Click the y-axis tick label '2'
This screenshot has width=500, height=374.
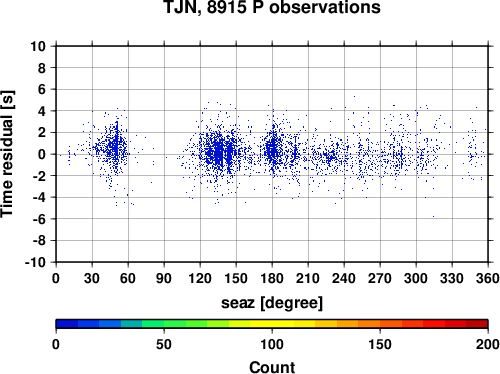[x=42, y=133]
